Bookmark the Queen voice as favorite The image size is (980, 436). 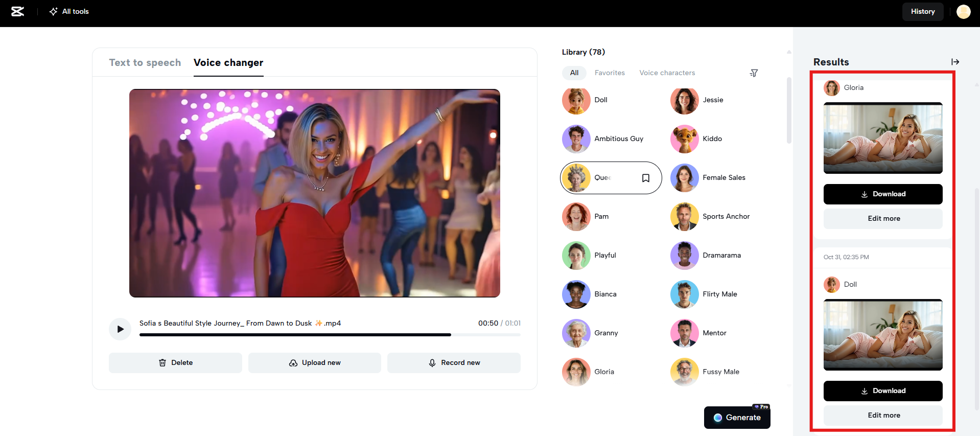pos(646,178)
